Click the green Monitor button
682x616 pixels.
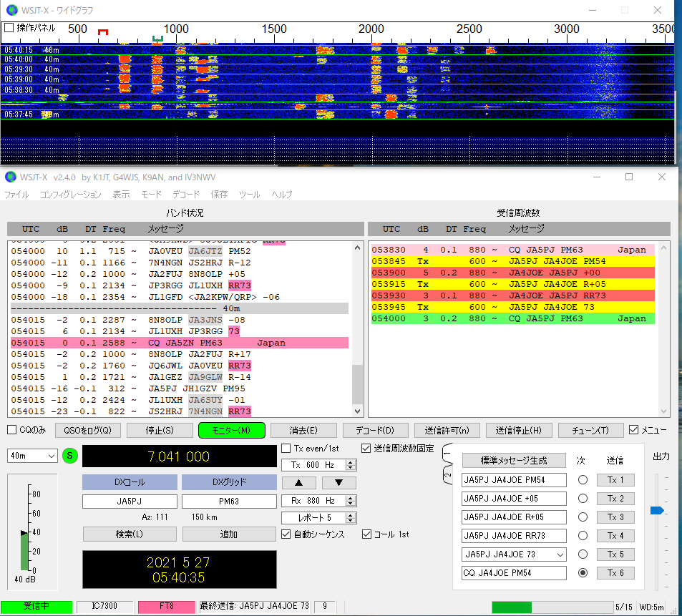(232, 430)
